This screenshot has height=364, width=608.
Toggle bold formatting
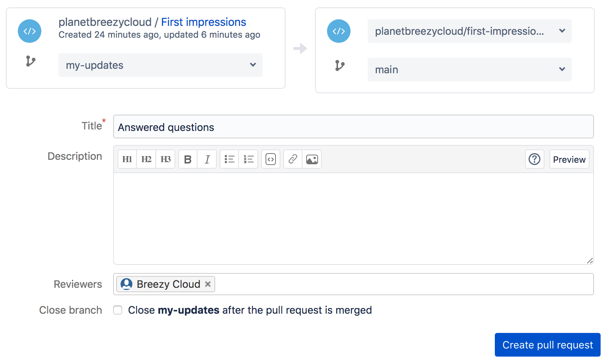point(188,159)
